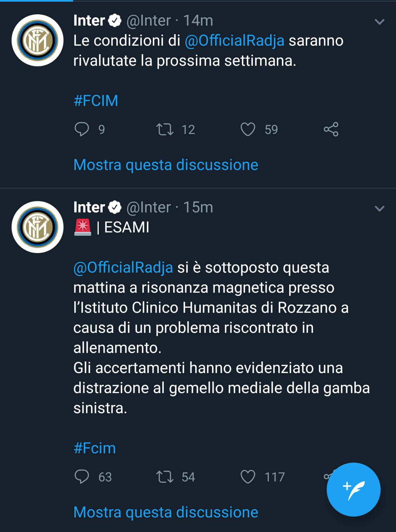Show discussion for the 14m tweet
This screenshot has width=396, height=532.
pos(166,165)
